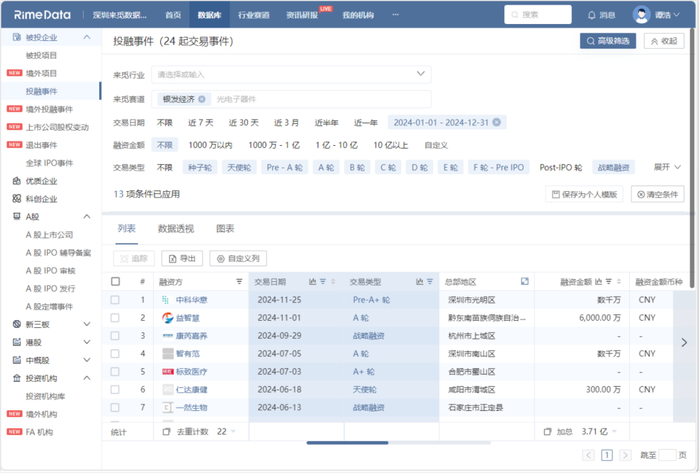Click the notification bell icon
This screenshot has height=473, width=700.
pos(592,15)
